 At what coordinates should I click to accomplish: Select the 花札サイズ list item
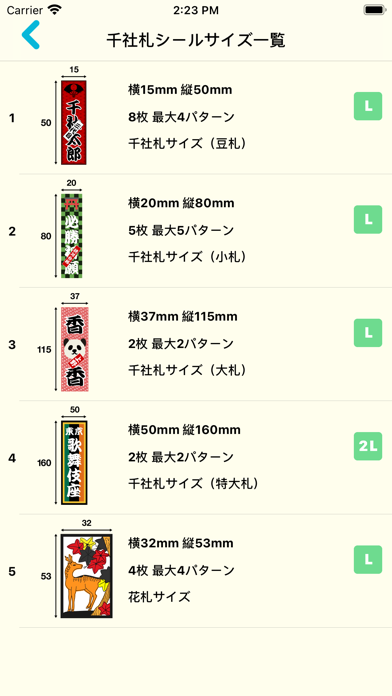pyautogui.click(x=159, y=597)
